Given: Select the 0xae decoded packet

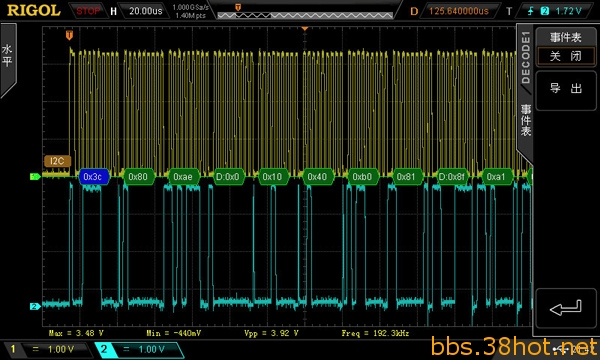Looking at the screenshot, I should (183, 176).
